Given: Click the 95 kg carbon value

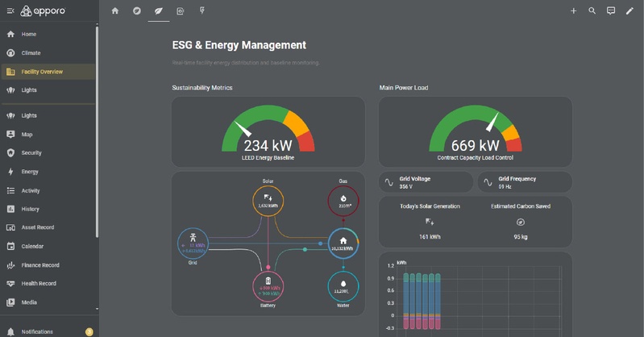Looking at the screenshot, I should click(521, 237).
